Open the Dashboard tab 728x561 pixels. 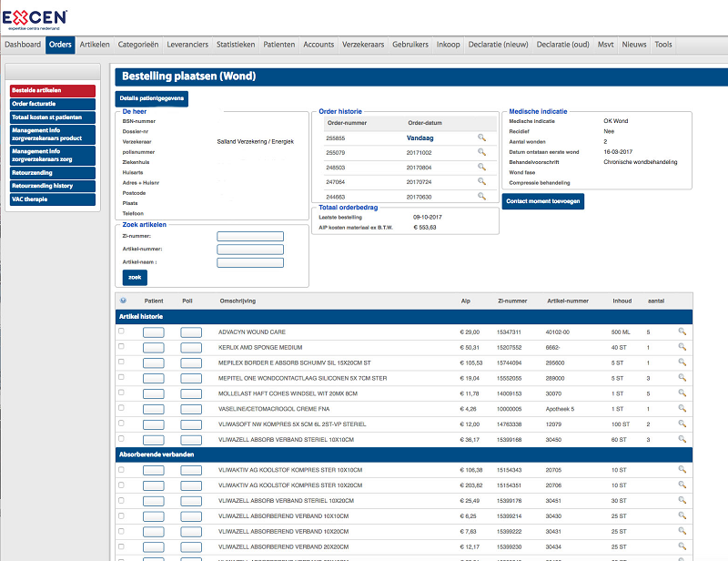(23, 45)
